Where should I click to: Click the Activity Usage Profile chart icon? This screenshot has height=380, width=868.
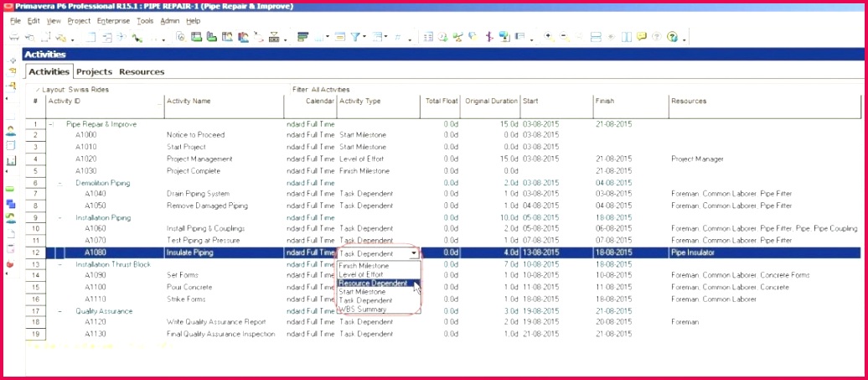[211, 37]
